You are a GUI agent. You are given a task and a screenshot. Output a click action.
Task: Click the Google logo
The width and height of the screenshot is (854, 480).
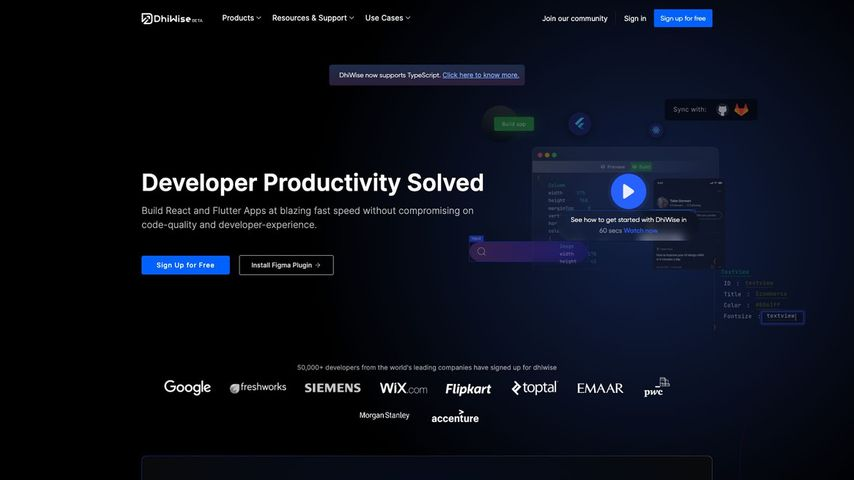tap(187, 387)
